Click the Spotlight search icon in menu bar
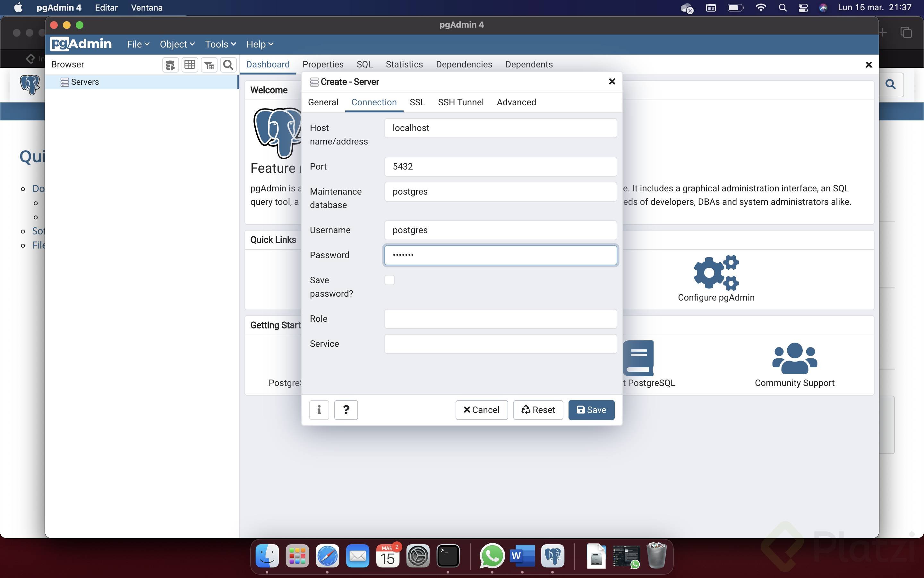924x578 pixels. [782, 8]
